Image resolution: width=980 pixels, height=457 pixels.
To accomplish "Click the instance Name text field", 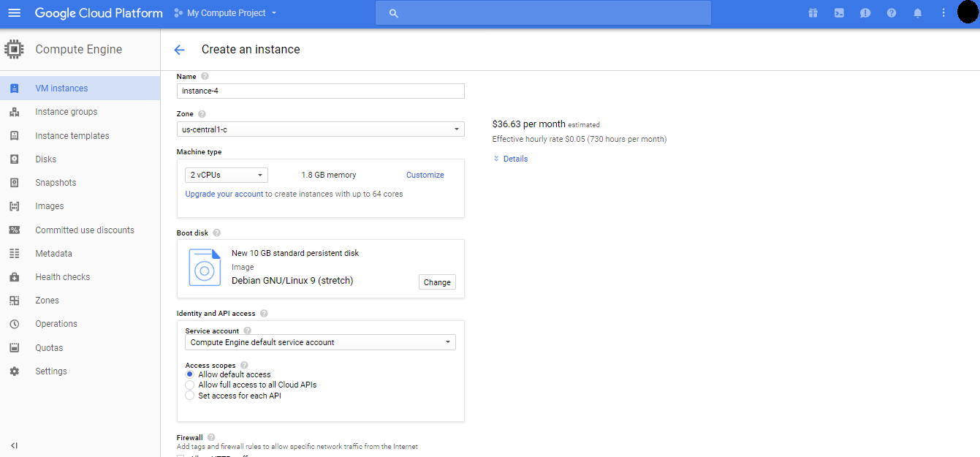I will point(320,91).
